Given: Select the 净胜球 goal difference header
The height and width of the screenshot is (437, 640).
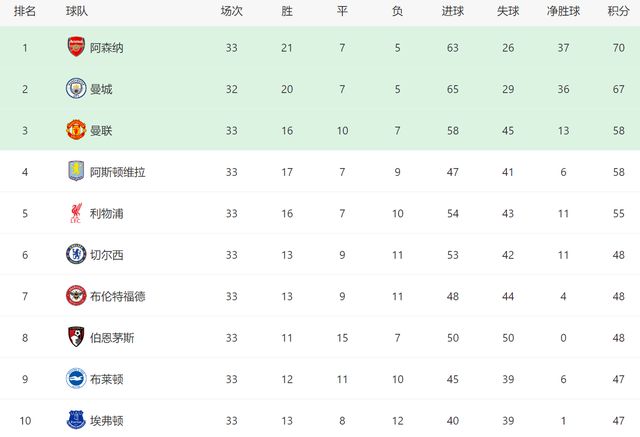Looking at the screenshot, I should (564, 11).
